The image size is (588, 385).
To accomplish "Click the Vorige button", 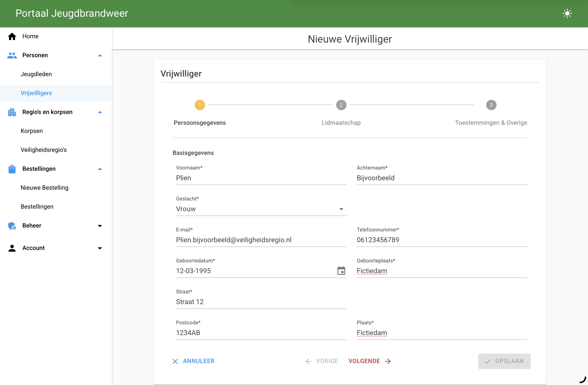I will pyautogui.click(x=322, y=361).
